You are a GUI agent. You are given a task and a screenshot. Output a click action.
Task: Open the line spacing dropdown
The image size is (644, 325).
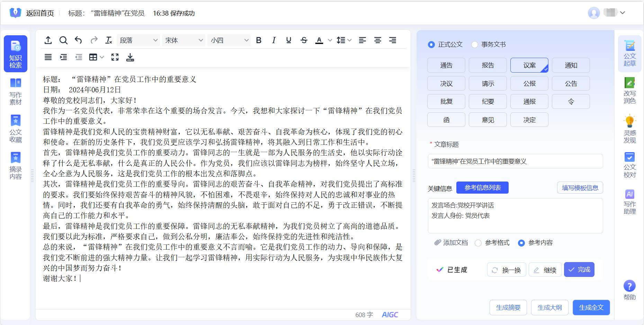coord(344,40)
